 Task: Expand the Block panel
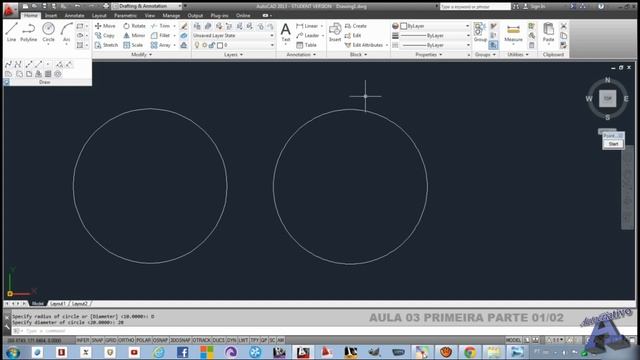pos(358,54)
